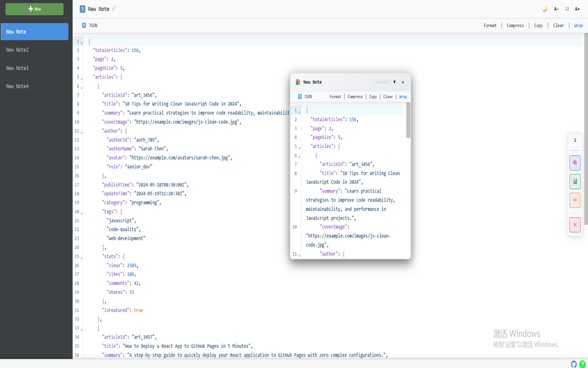Viewport: 588px width, 368px height.
Task: Open New Note4 in the sidebar
Action: tap(34, 86)
